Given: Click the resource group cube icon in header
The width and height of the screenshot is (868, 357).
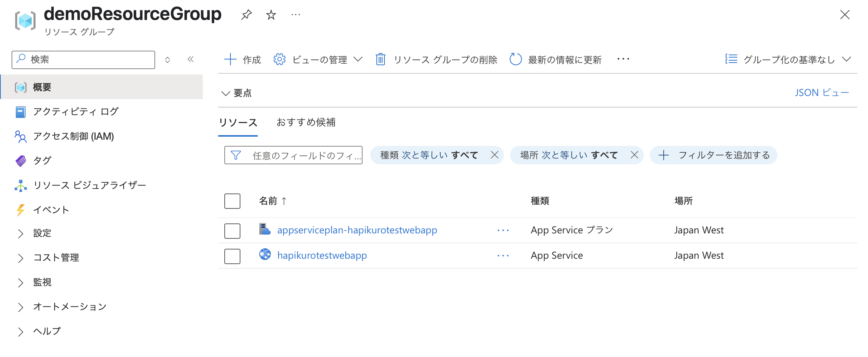Looking at the screenshot, I should click(25, 20).
